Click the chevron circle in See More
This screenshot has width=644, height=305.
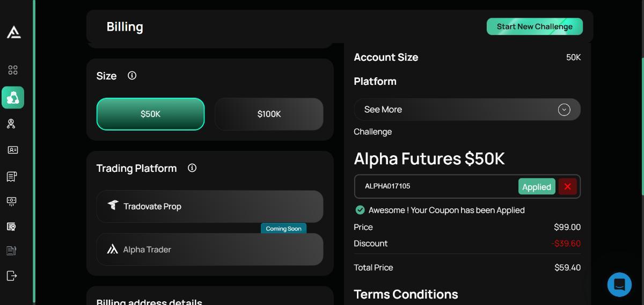coord(564,110)
